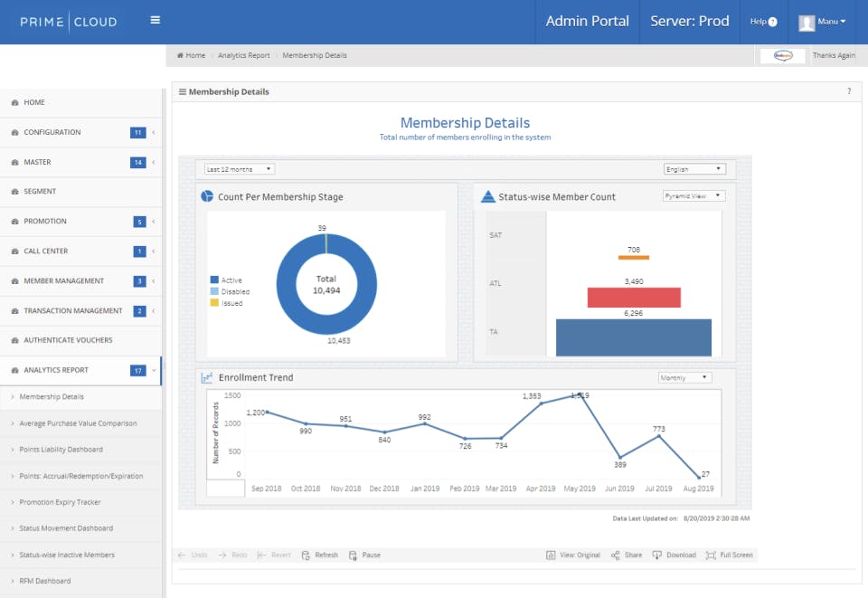Click the Refresh icon in bottom toolbar
Screen dimensions: 868x598
pyautogui.click(x=307, y=555)
